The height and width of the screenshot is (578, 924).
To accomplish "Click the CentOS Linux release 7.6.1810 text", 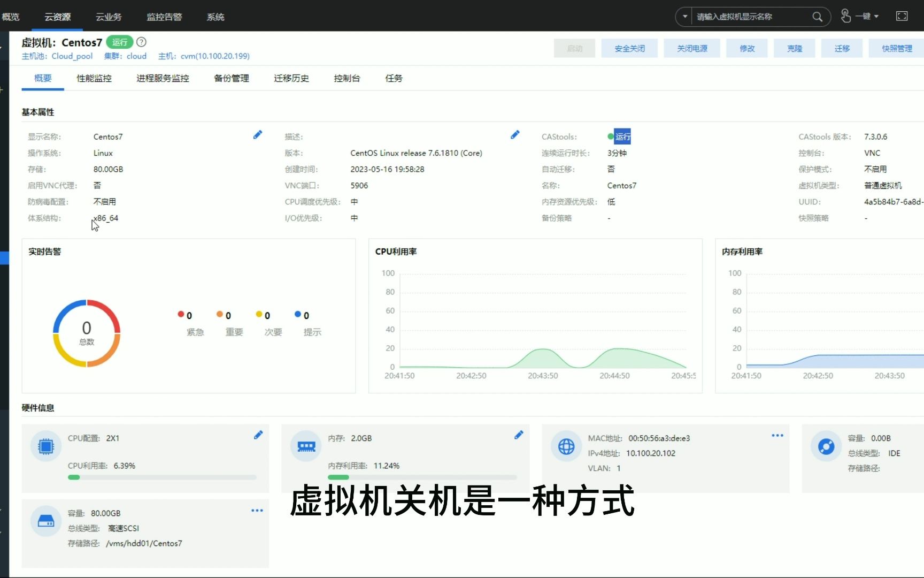I will pos(416,153).
